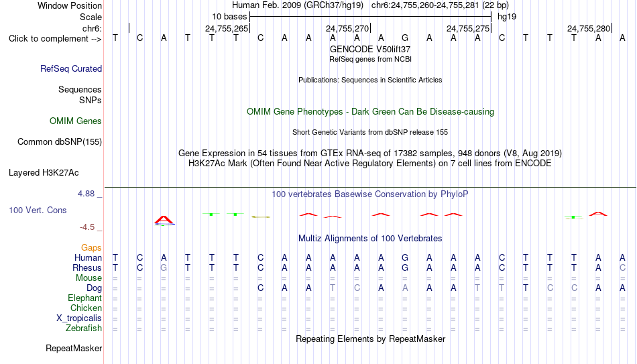Viewport: 637px width, 364px height.
Task: Click the 4.88 PhyloP upper limit value
Action: coord(86,194)
